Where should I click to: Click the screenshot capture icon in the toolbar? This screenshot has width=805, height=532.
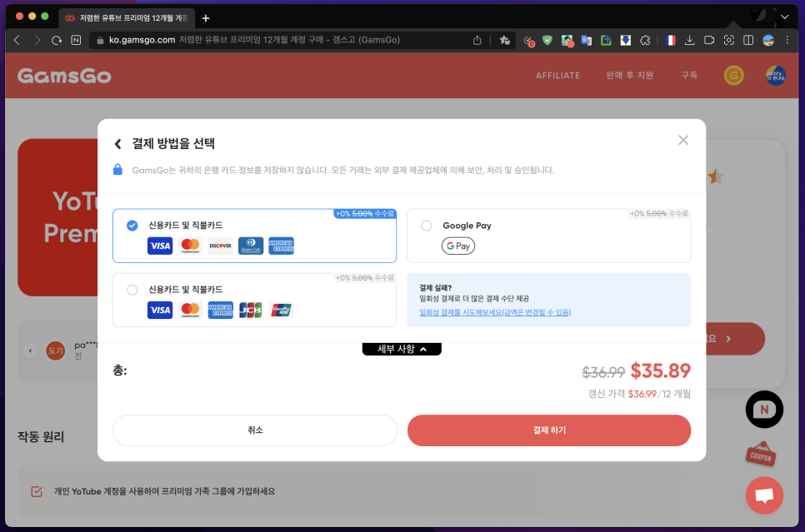[728, 40]
